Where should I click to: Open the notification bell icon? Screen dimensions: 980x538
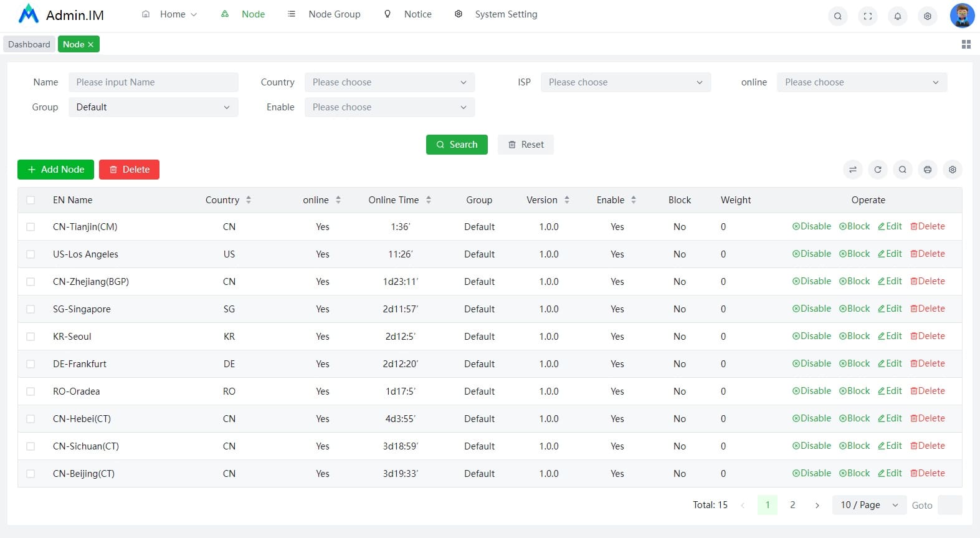coord(897,16)
